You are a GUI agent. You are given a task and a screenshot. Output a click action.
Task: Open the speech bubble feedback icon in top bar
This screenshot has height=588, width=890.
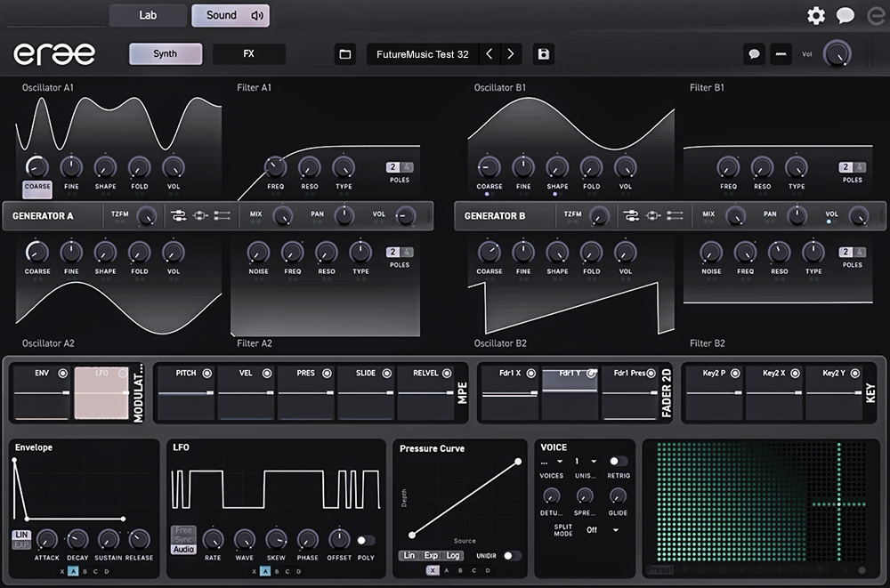pos(845,15)
